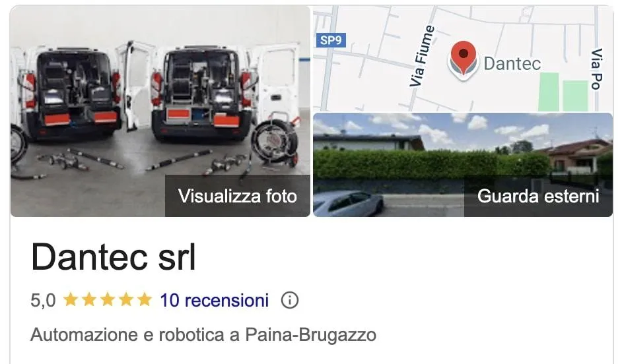Click the Via Fiume street label
The height and width of the screenshot is (364, 622).
tap(423, 56)
